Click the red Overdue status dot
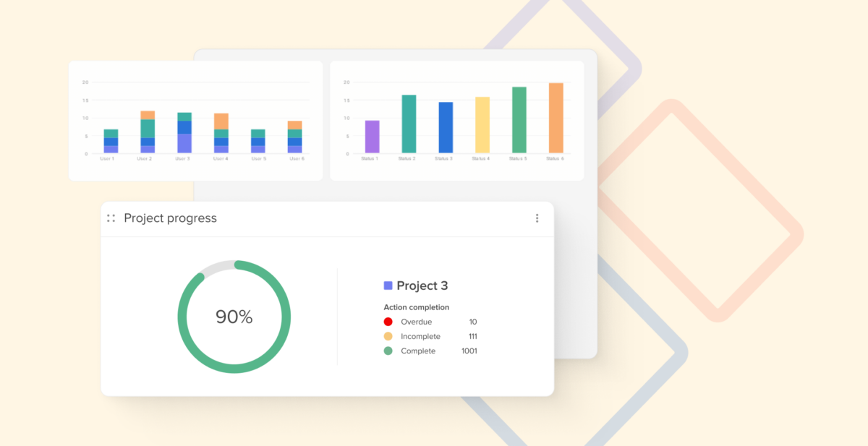Image resolution: width=868 pixels, height=446 pixels. click(389, 322)
